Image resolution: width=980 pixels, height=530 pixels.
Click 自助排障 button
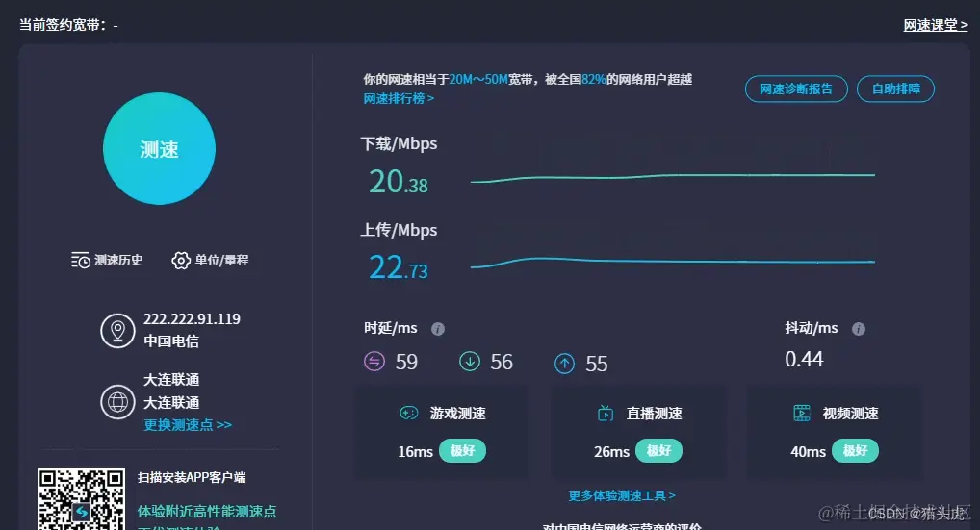tap(895, 88)
